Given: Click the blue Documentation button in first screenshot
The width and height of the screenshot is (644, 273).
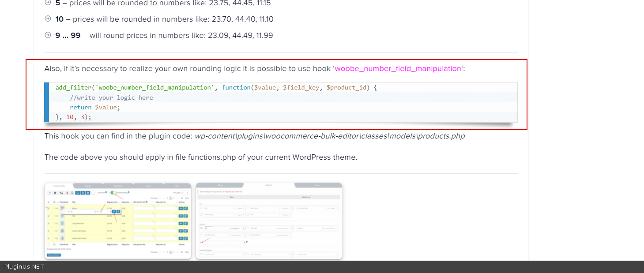Looking at the screenshot, I should coord(54,255).
